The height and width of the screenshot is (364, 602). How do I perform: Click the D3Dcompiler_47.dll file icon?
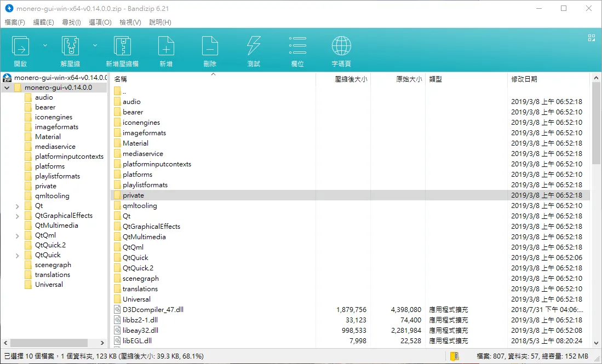coord(117,309)
